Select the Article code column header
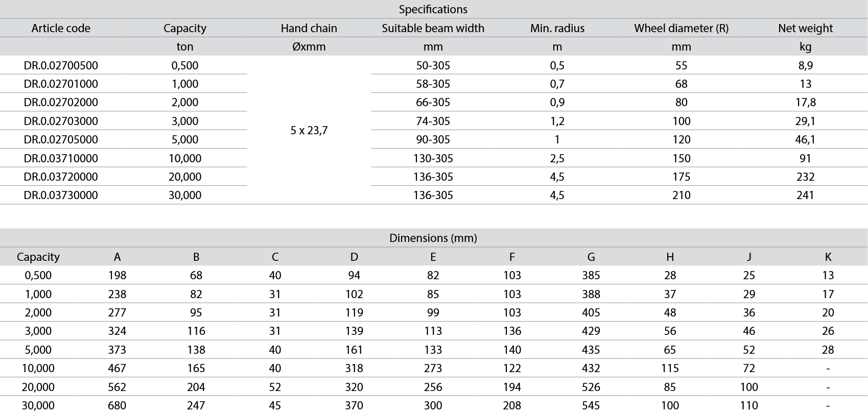868x414 pixels. click(x=61, y=28)
